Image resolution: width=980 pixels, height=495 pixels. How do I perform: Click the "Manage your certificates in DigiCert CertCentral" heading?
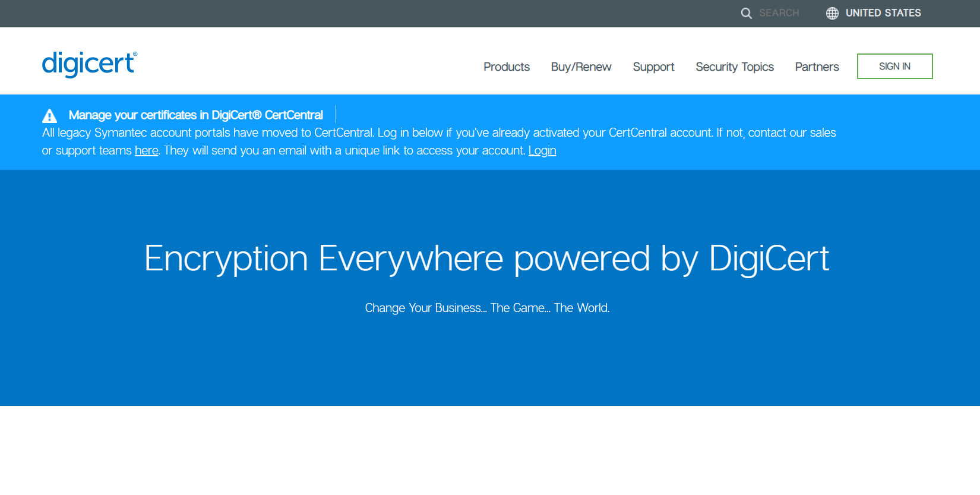pyautogui.click(x=195, y=115)
